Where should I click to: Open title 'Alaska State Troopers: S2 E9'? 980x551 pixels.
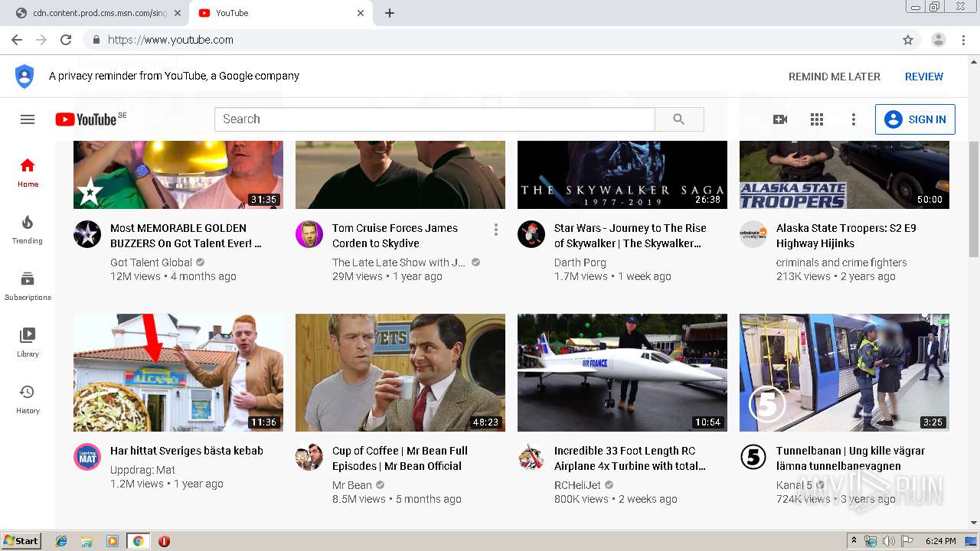[846, 236]
